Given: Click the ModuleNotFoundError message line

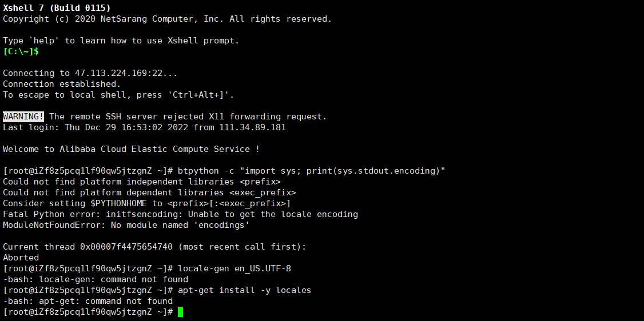Looking at the screenshot, I should [126, 225].
